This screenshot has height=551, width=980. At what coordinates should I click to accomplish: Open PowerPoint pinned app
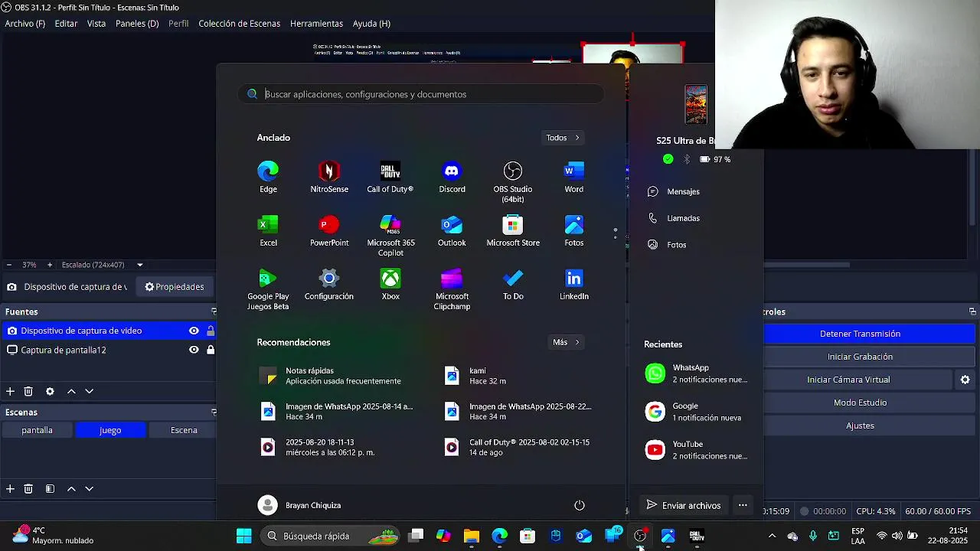tap(329, 230)
